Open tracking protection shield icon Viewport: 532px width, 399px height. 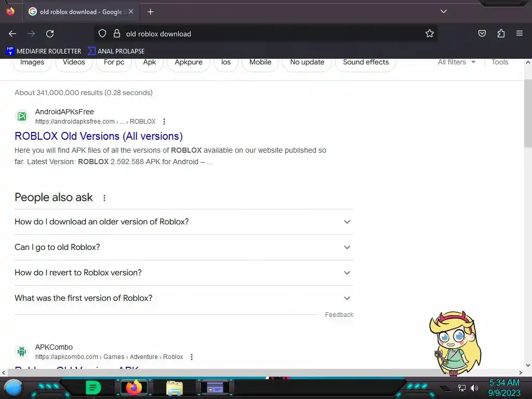pyautogui.click(x=102, y=33)
